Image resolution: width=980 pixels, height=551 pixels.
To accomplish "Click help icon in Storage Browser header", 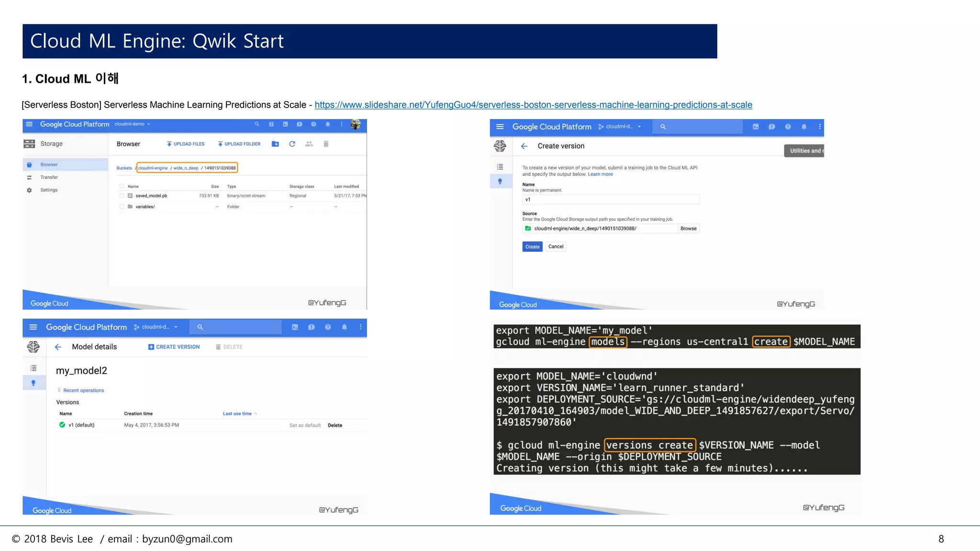I will 313,124.
